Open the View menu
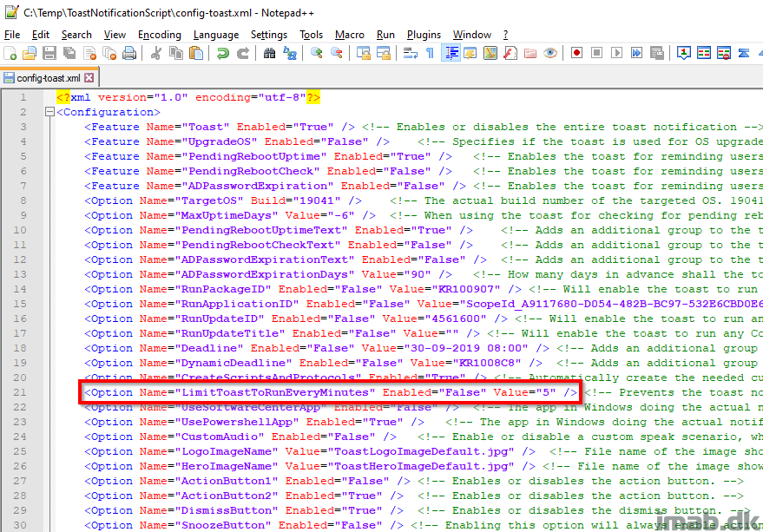 (115, 35)
